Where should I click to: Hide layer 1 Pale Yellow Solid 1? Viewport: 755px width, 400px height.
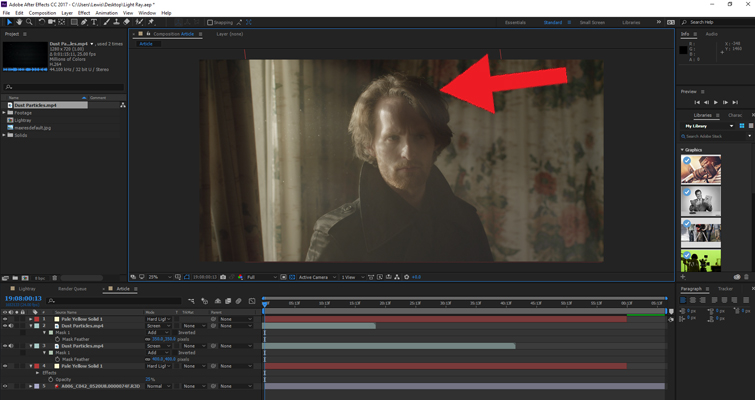5,319
